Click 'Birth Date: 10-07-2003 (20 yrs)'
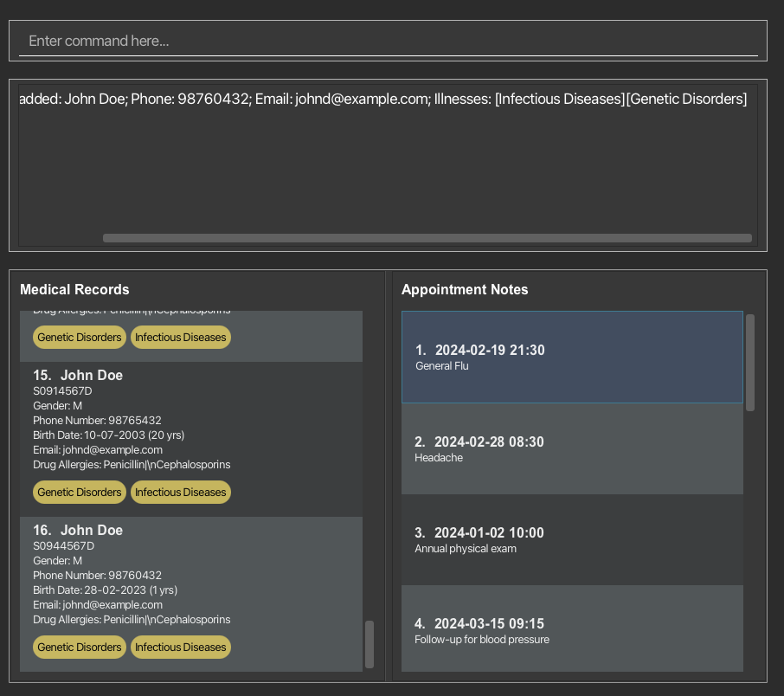 coord(108,435)
